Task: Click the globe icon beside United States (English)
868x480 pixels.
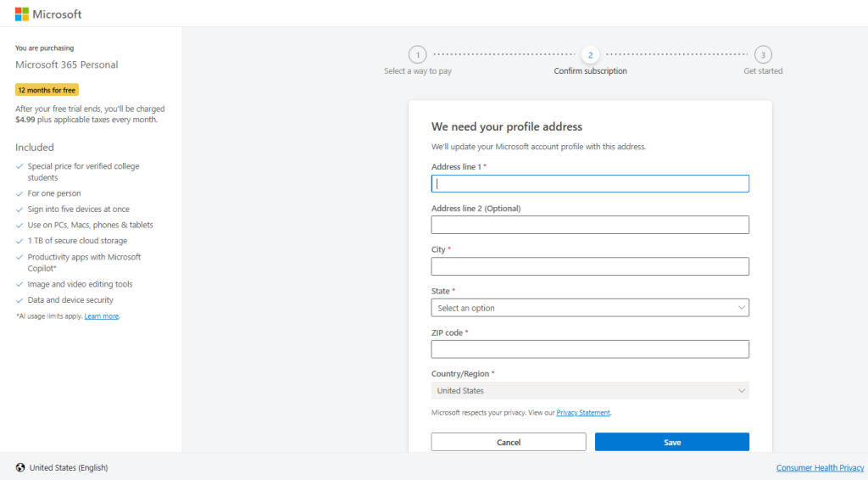Action: coord(20,467)
